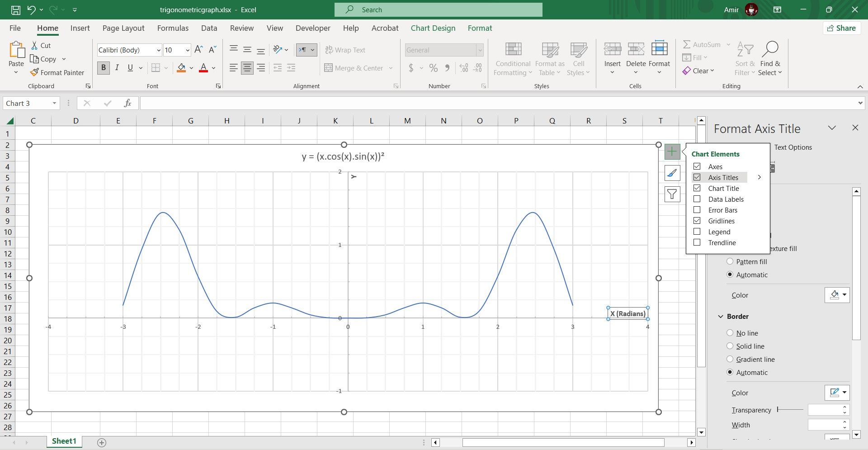Open Format Axis Title pane options arrow
This screenshot has width=868, height=450.
pyautogui.click(x=832, y=128)
